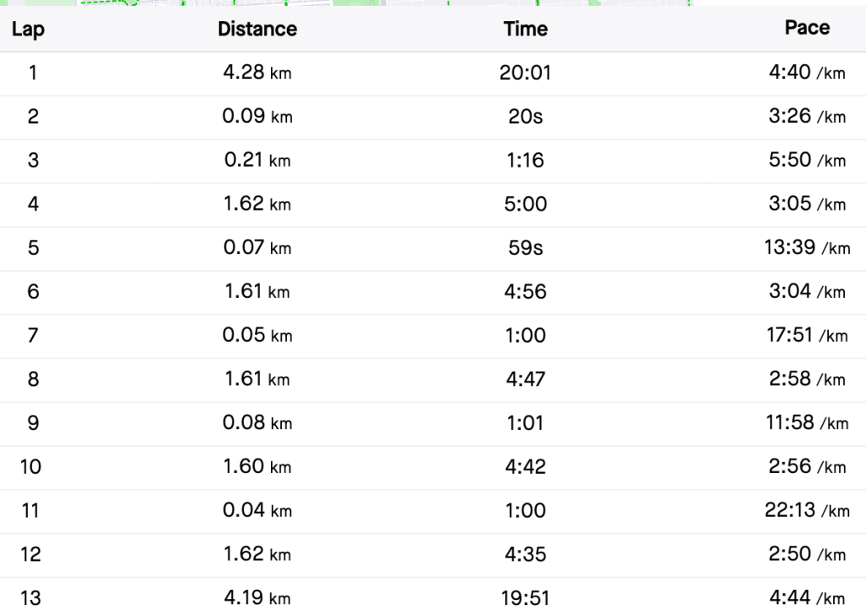Select the 5:50 /km pace cell
The width and height of the screenshot is (866, 616).
coord(807,161)
